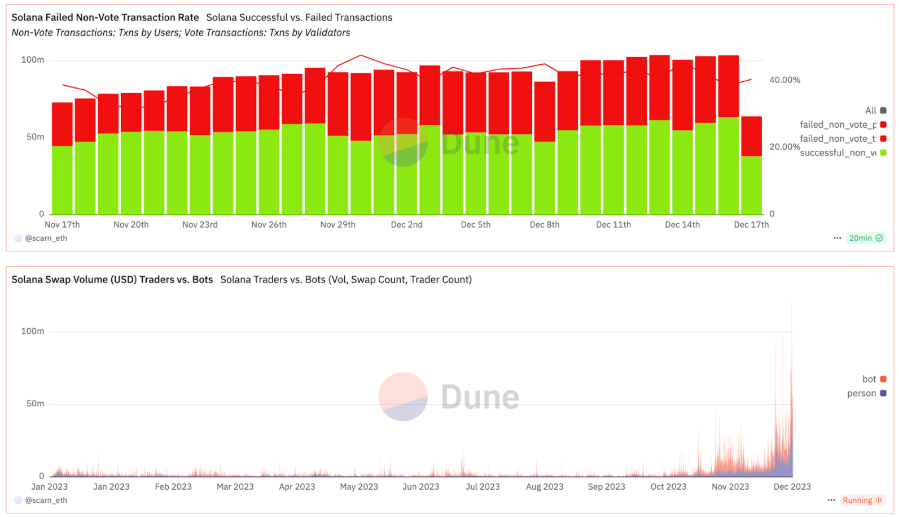Click the 40.00% right axis label
Image resolution: width=899 pixels, height=517 pixels.
784,80
